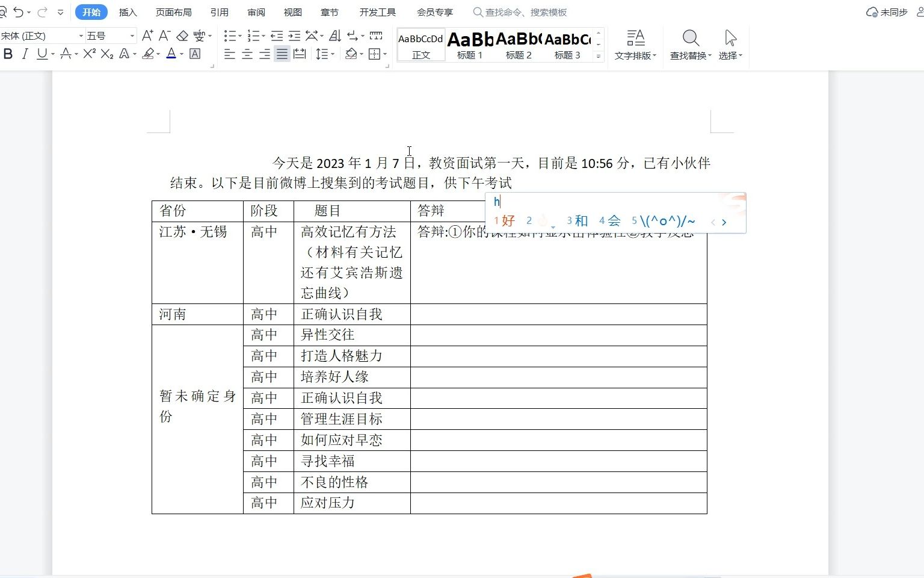Click the print preview icon
This screenshot has width=924, height=578.
pos(2,12)
